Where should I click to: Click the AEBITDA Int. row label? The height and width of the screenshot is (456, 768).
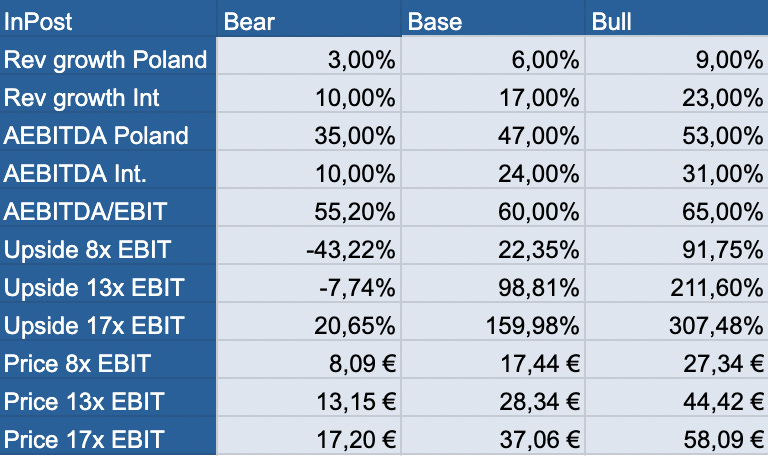tap(108, 169)
